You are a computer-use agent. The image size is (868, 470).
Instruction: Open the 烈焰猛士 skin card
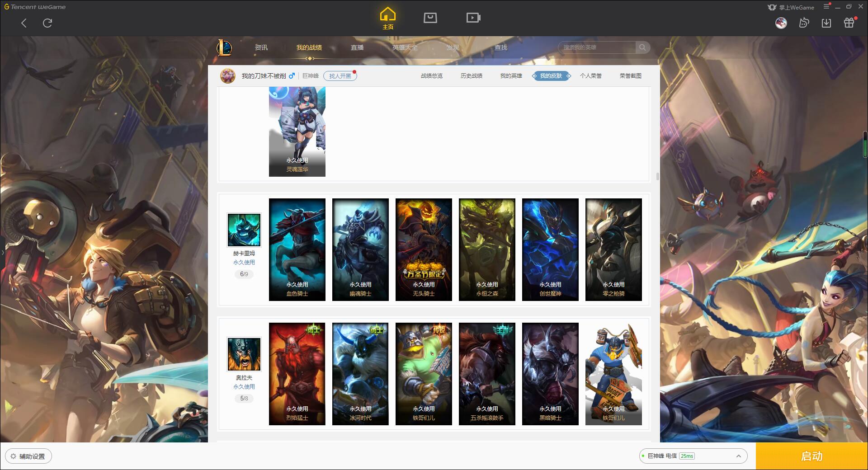[297, 374]
